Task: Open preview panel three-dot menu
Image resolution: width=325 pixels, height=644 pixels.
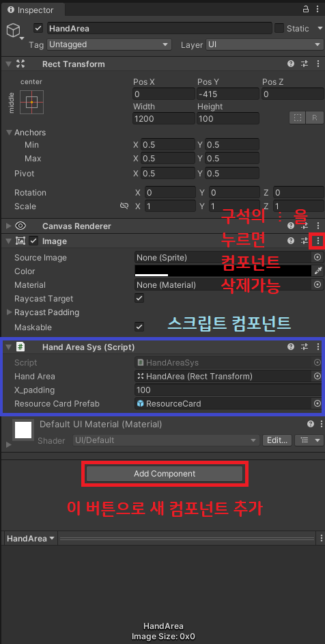Action: click(x=320, y=538)
